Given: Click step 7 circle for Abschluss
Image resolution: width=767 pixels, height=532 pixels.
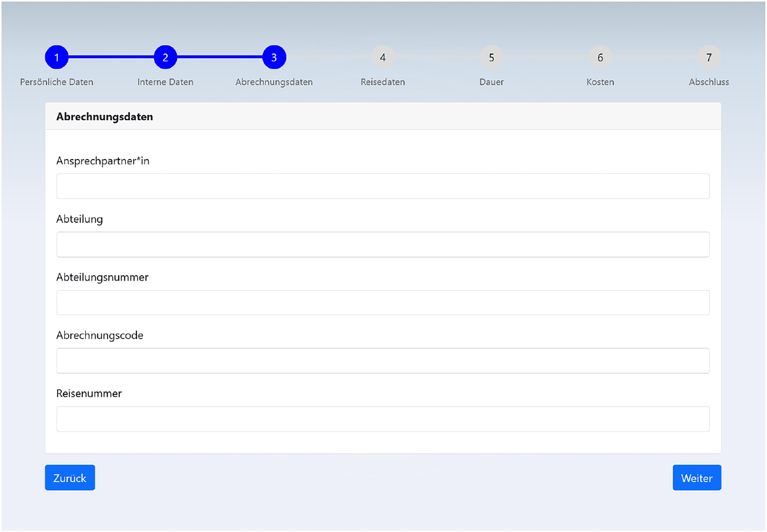Looking at the screenshot, I should point(709,57).
